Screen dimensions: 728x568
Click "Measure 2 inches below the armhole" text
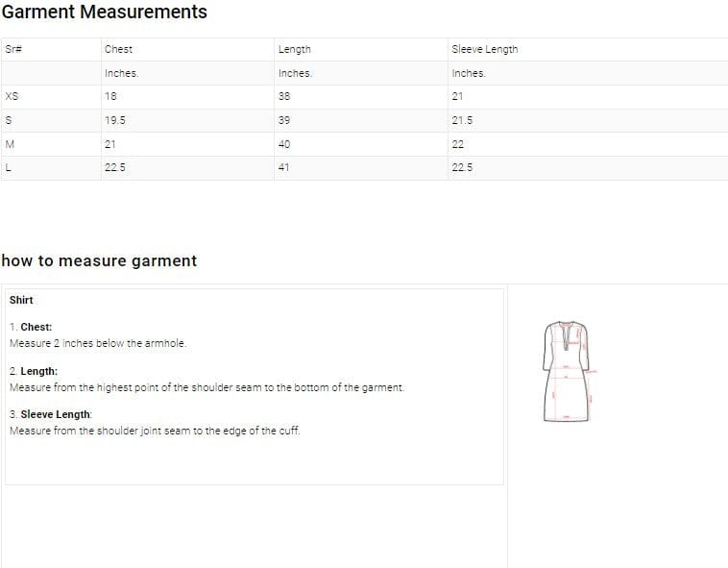tap(98, 343)
